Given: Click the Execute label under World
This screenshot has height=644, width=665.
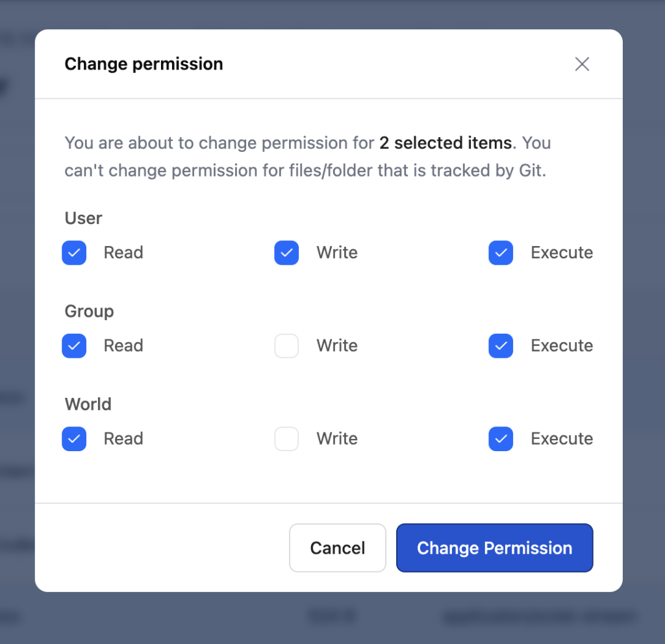Looking at the screenshot, I should pyautogui.click(x=562, y=439).
